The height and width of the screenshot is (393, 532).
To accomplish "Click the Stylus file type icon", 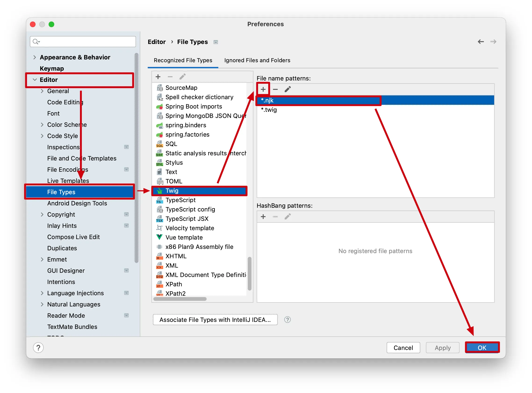I will [x=159, y=163].
